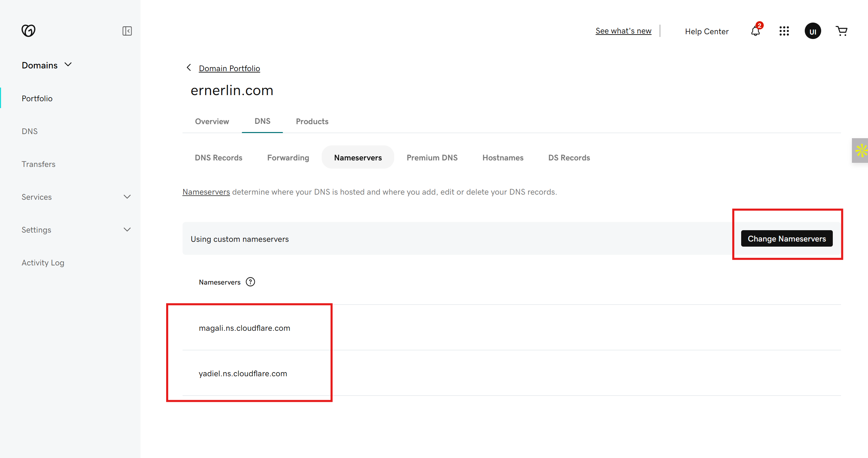Expand the Services section
The image size is (868, 458).
(127, 197)
